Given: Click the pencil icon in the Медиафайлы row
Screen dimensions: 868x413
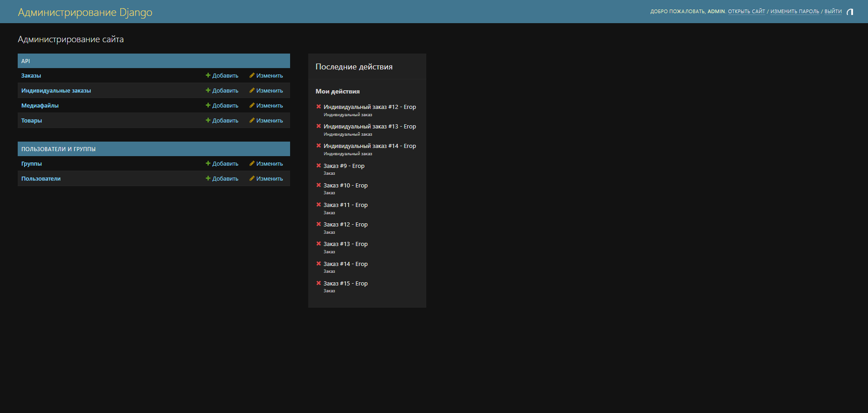Looking at the screenshot, I should [x=252, y=105].
